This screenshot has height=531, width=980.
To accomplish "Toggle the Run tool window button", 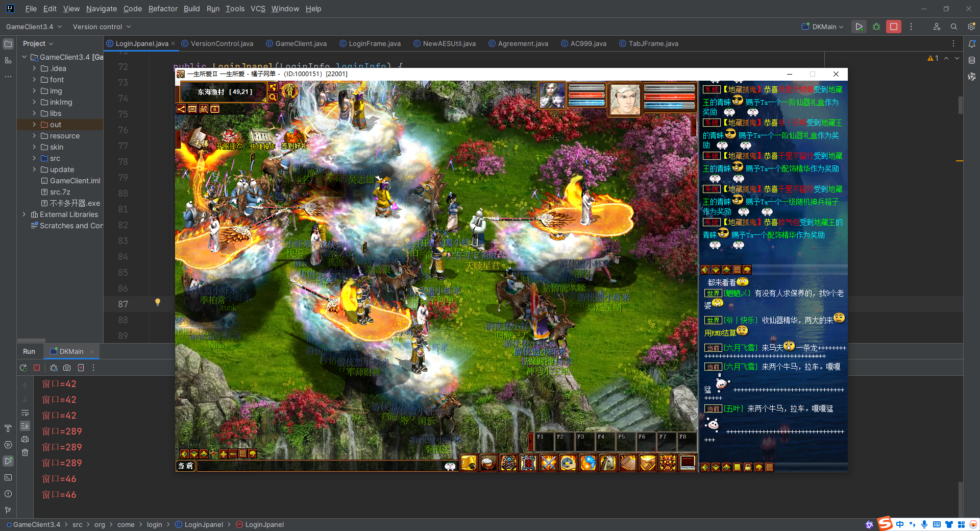I will tap(8, 461).
